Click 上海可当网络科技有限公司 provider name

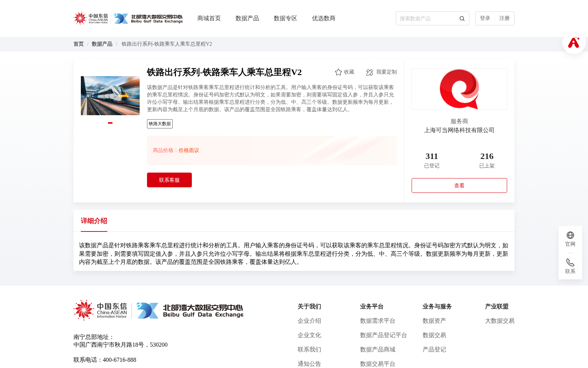click(x=459, y=130)
